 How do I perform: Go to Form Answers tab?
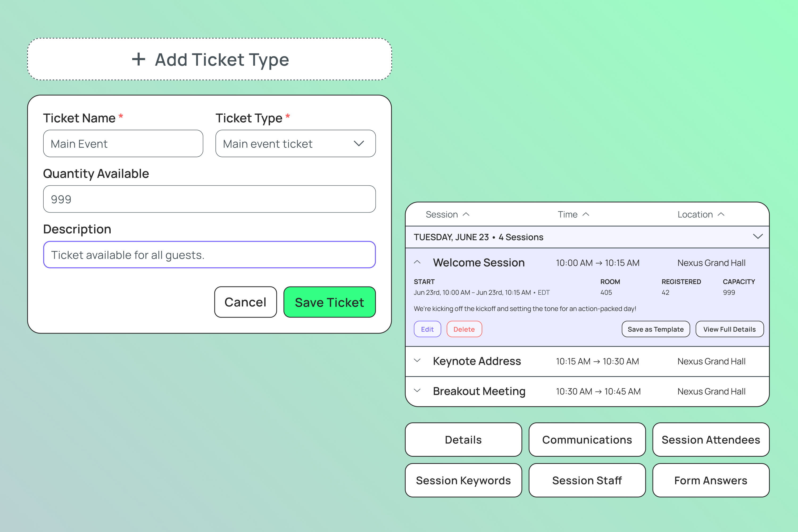(711, 480)
